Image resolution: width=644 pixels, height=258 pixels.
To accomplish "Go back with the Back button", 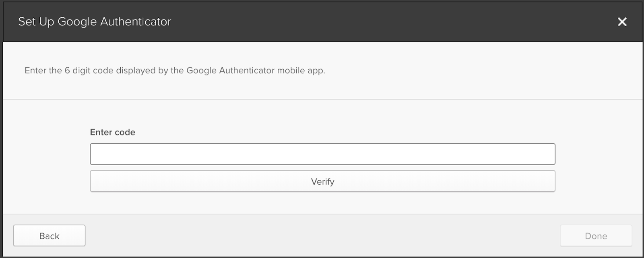I will 49,235.
